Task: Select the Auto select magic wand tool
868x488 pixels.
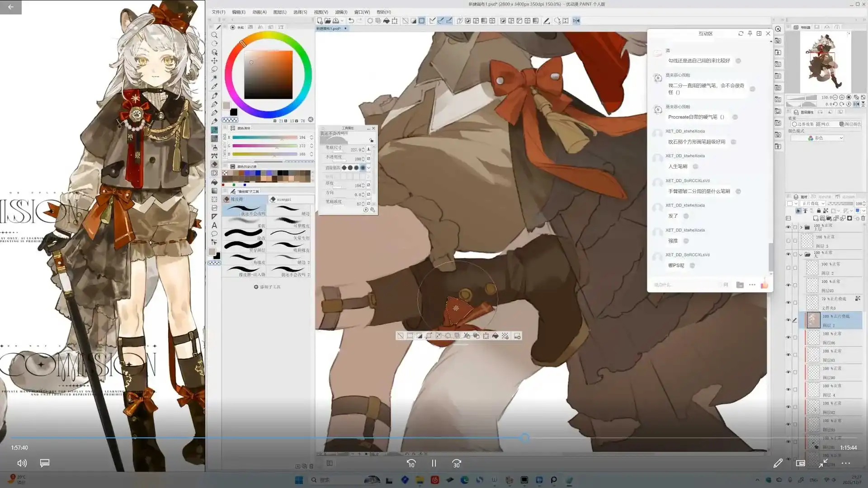Action: (214, 78)
